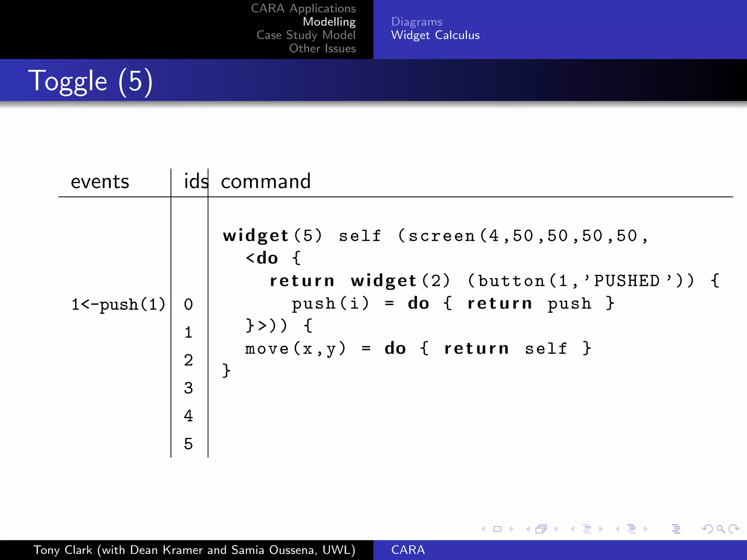Jump to the Diagrams subsection

point(417,22)
